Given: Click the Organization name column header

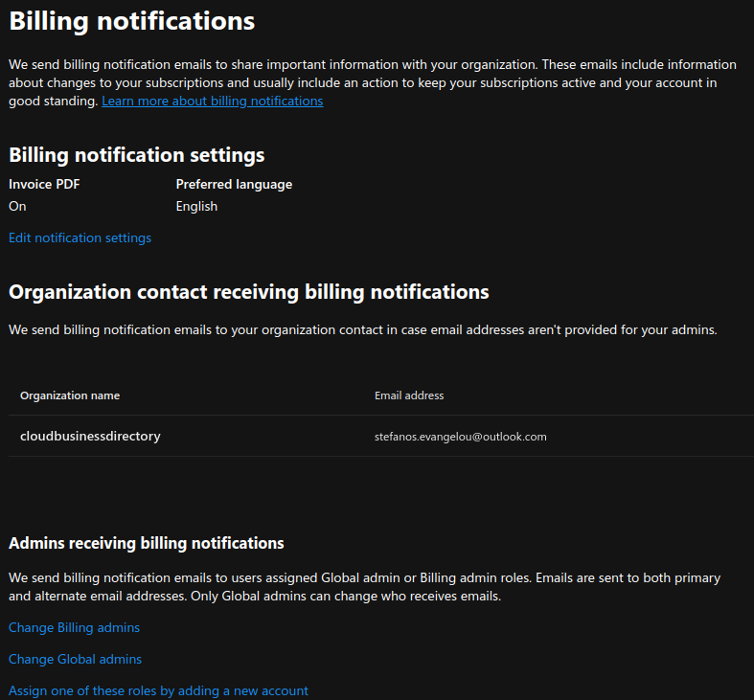Looking at the screenshot, I should click(x=70, y=395).
